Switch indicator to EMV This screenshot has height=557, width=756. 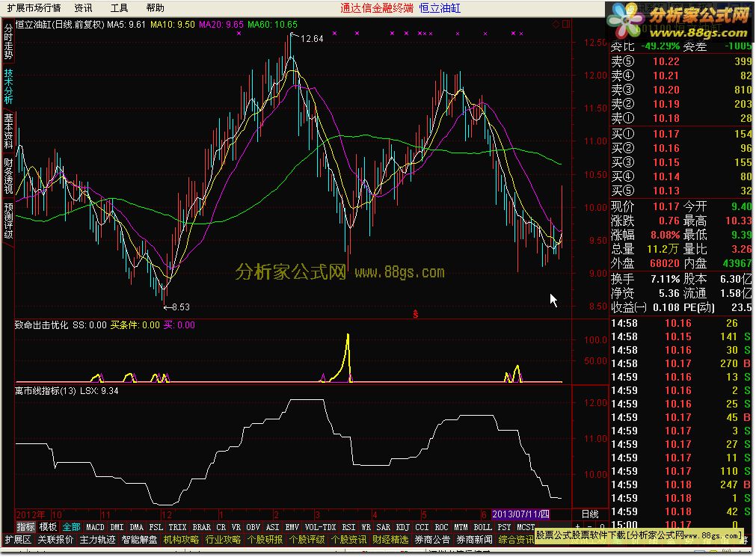pos(292,527)
